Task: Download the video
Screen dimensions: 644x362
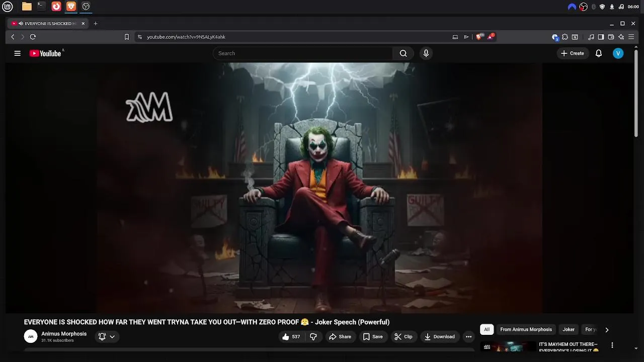Action: click(439, 337)
